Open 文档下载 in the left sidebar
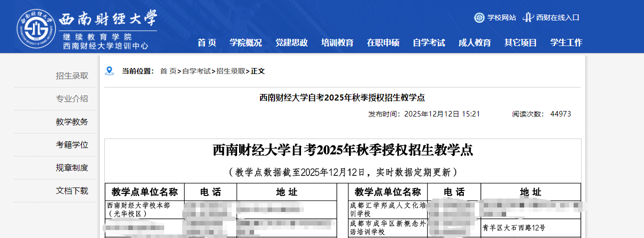 pos(72,191)
